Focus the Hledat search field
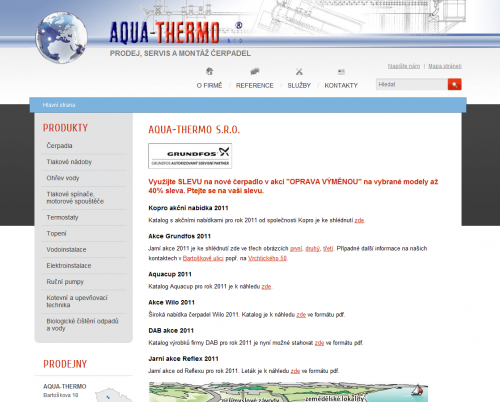The width and height of the screenshot is (500, 402). click(x=412, y=84)
